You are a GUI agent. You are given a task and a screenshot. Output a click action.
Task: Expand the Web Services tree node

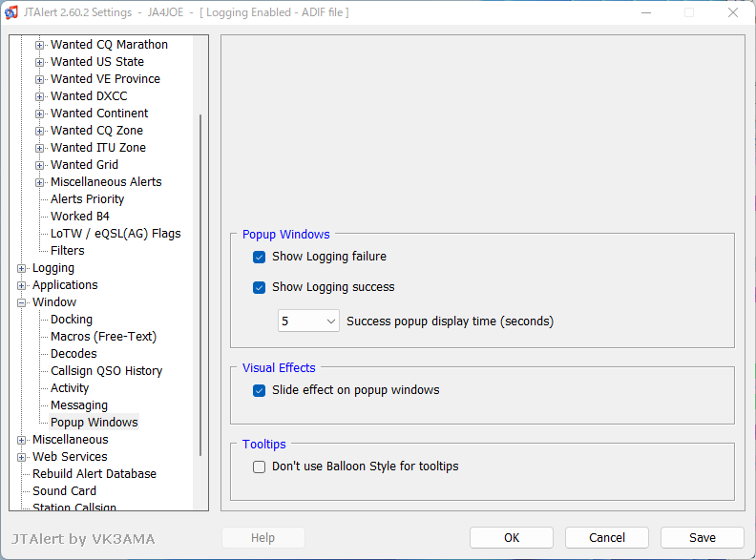coord(21,457)
